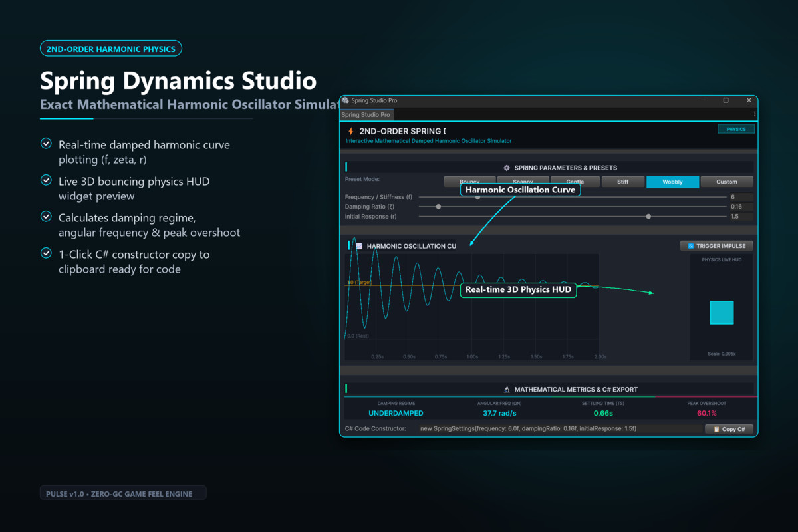
Task: Click the 0.66s settling time value
Action: [603, 413]
